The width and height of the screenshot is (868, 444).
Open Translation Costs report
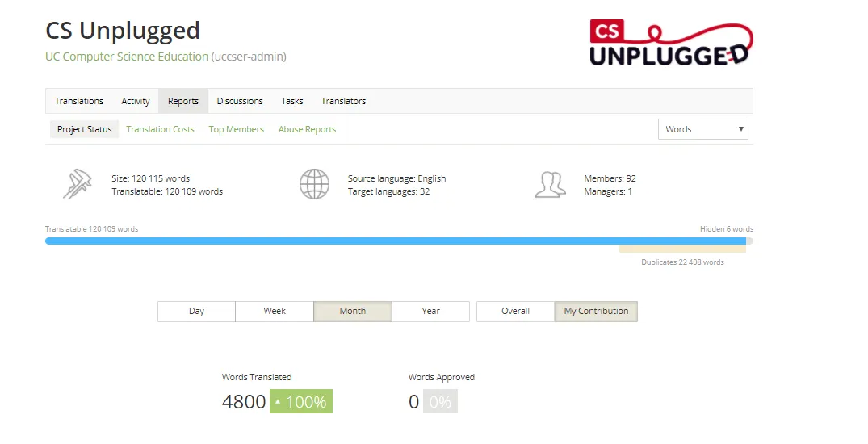pos(160,129)
